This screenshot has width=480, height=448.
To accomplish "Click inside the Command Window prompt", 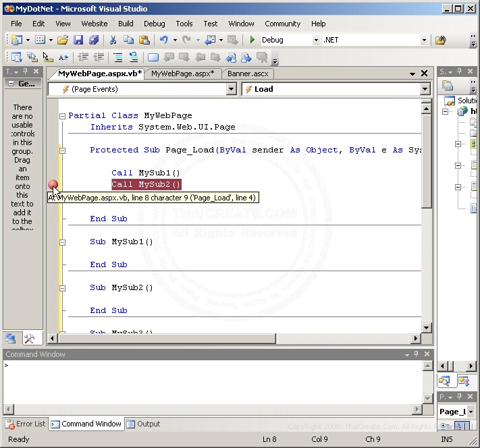I will (x=213, y=382).
